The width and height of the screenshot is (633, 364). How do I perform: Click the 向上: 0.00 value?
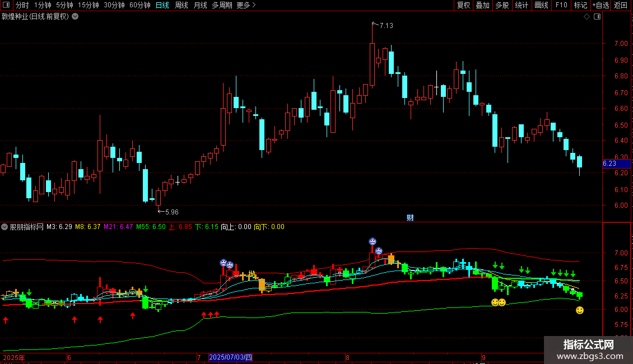tap(236, 227)
